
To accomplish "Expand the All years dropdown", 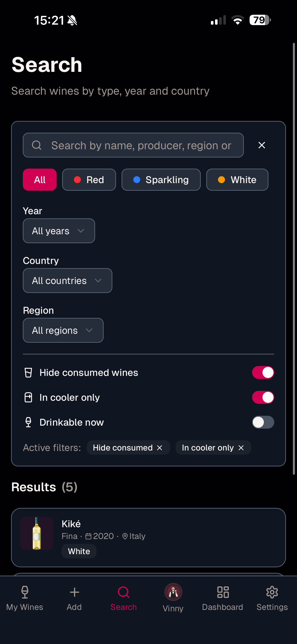I will (x=59, y=231).
